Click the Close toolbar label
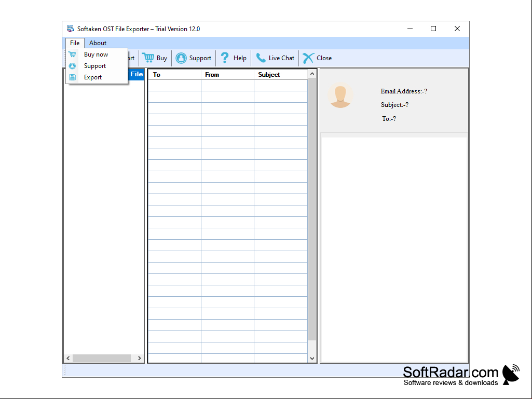 click(x=324, y=58)
